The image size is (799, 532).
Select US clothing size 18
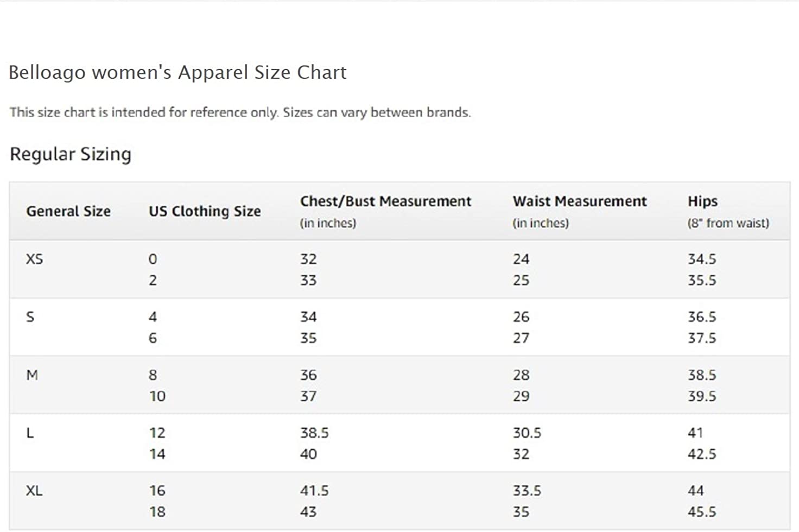[157, 512]
